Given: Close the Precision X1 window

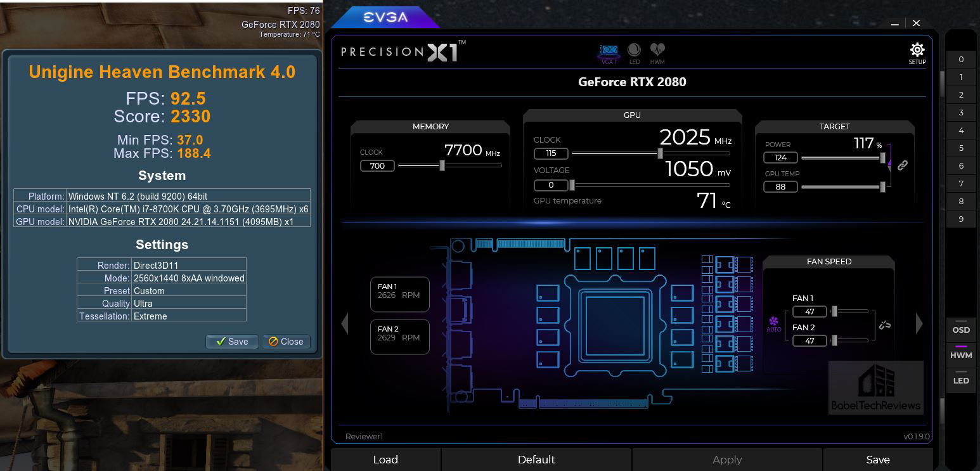Looking at the screenshot, I should pyautogui.click(x=916, y=23).
